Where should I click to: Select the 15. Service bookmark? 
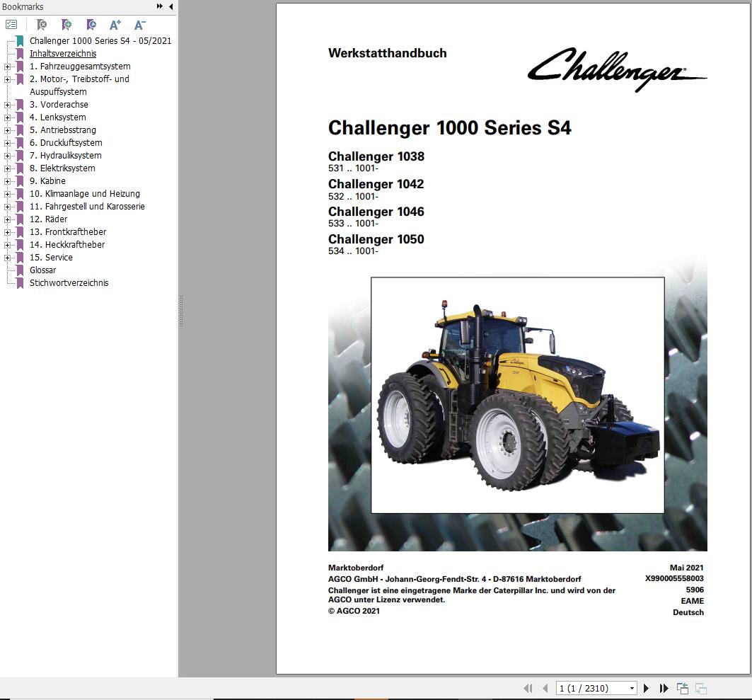52,257
